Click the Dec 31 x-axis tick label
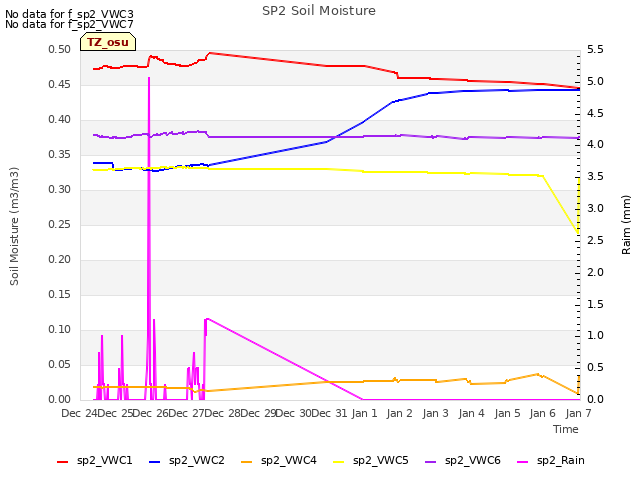 point(330,413)
